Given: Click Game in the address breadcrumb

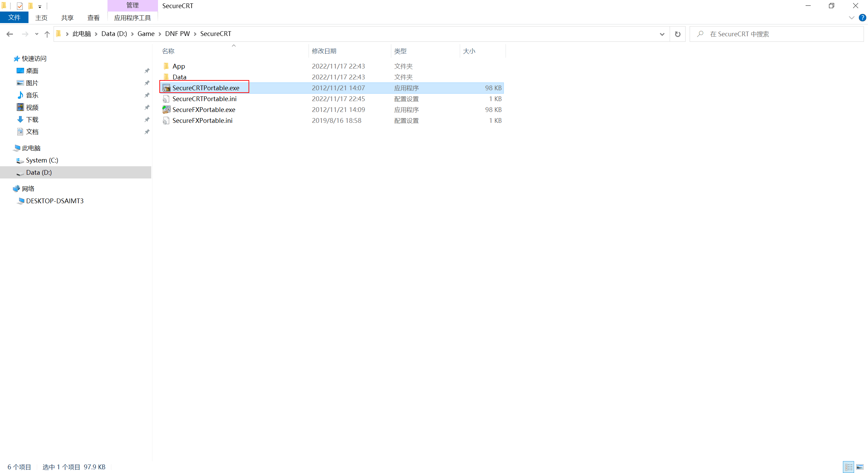Looking at the screenshot, I should [146, 34].
